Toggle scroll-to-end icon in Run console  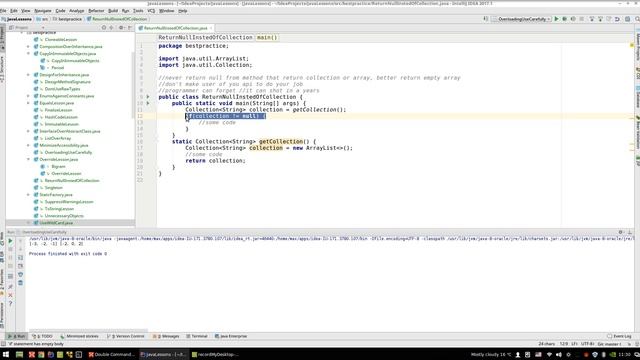tap(20, 266)
